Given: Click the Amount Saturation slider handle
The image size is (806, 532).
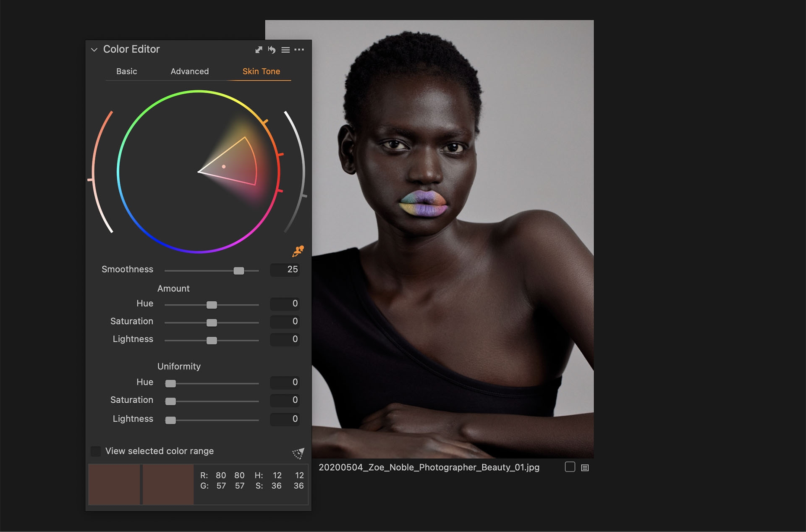Looking at the screenshot, I should tap(212, 322).
